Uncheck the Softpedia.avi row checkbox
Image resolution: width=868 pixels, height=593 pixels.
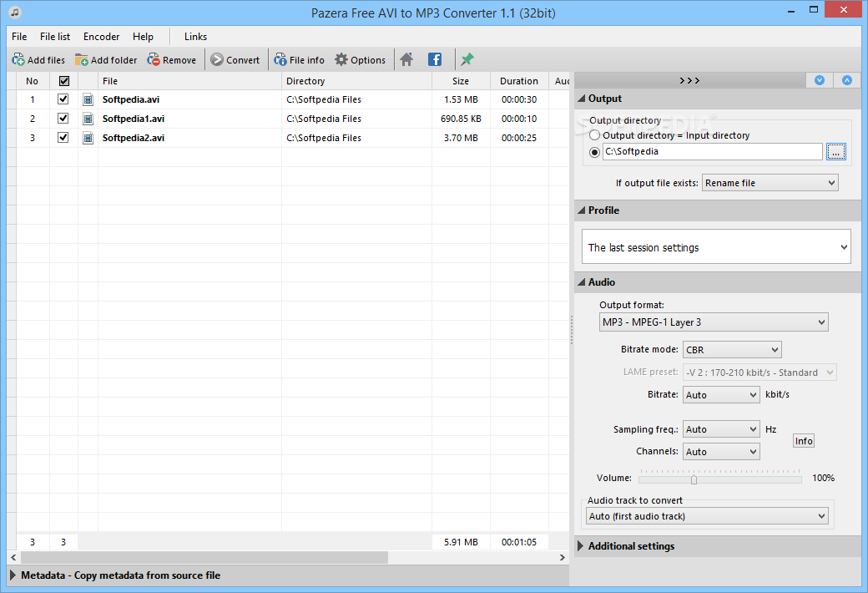[63, 99]
